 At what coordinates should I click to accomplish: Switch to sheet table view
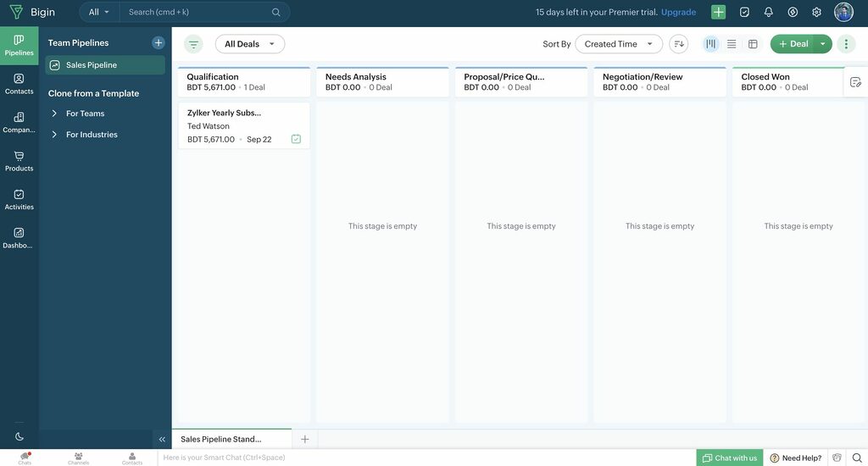[x=753, y=44]
